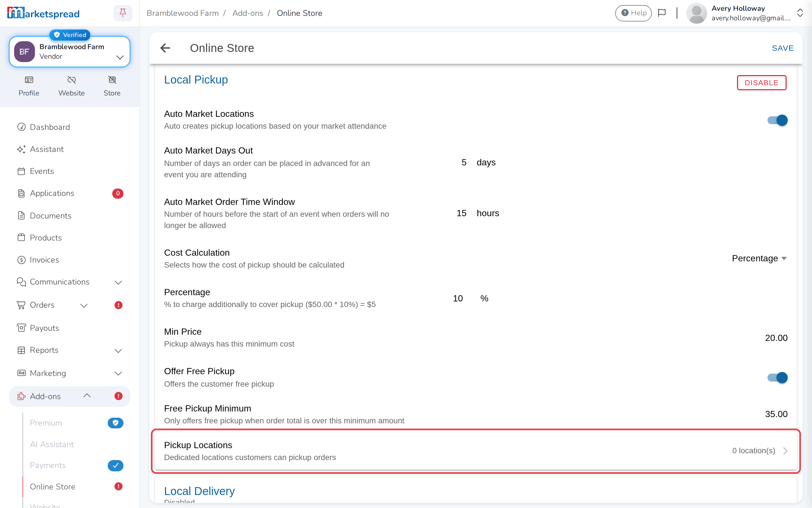
Task: Toggle Offer Free Pickup switch
Action: 777,378
